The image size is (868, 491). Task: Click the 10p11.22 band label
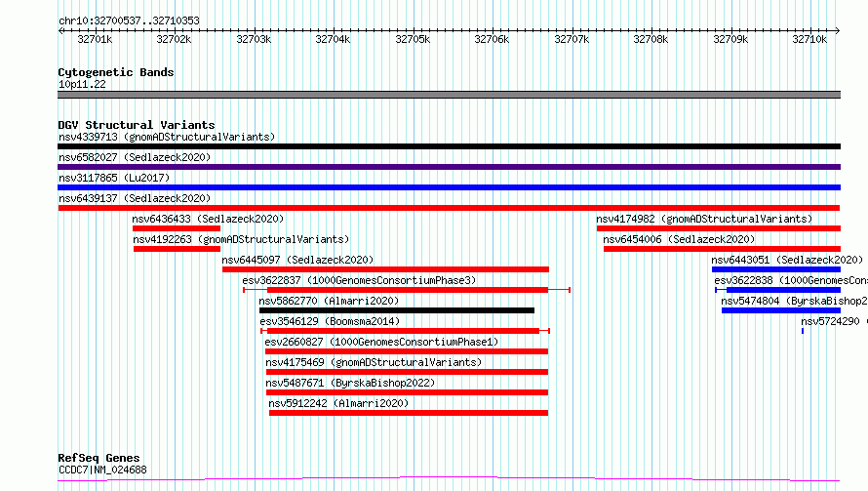pos(82,84)
